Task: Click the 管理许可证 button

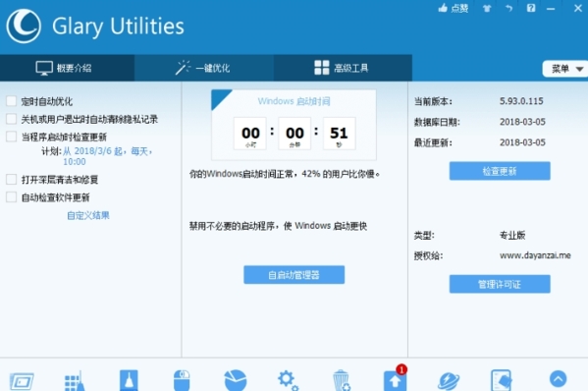Action: point(500,284)
